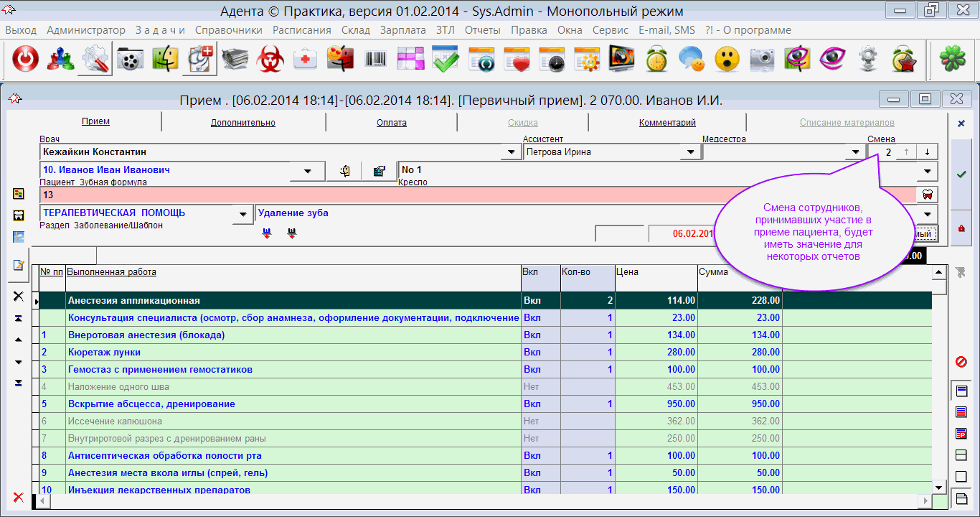Confirm with the green checkmark on right panel

pyautogui.click(x=961, y=174)
